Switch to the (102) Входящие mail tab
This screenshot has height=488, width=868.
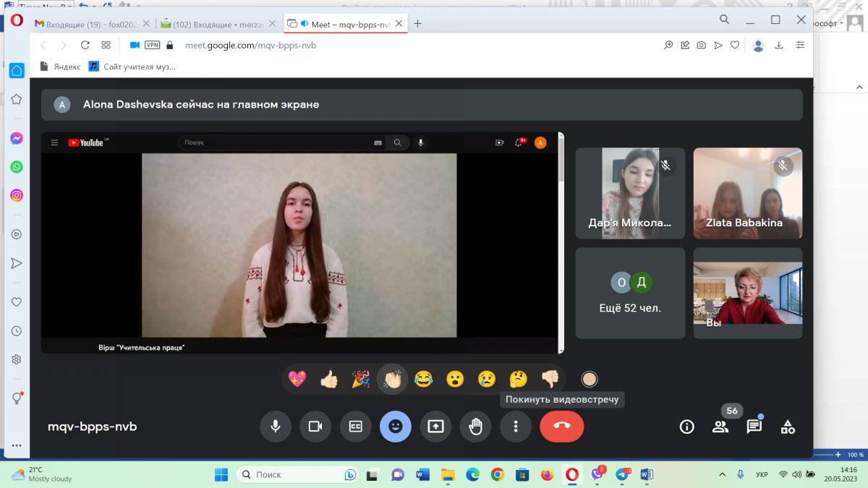tap(210, 24)
